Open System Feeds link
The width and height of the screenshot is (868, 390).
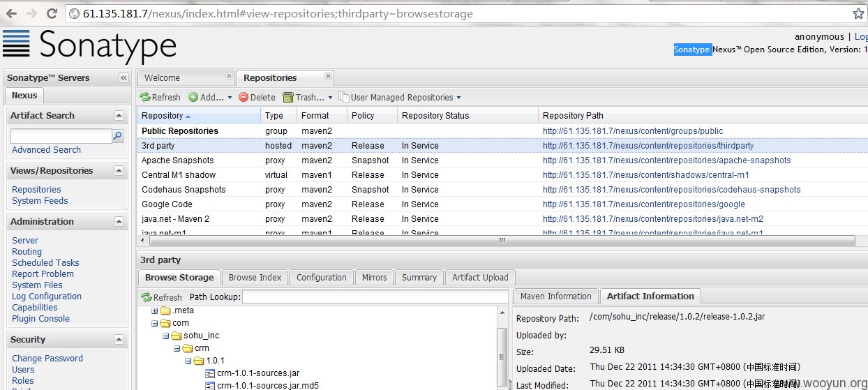pos(40,201)
